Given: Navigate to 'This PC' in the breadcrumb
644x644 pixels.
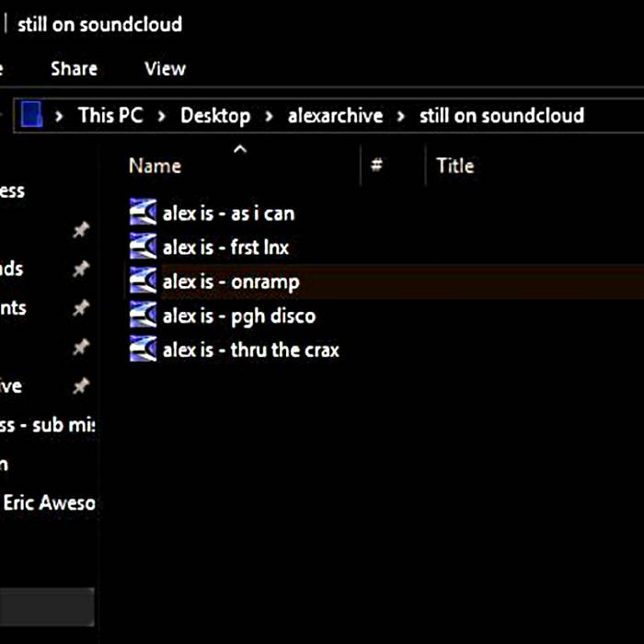Looking at the screenshot, I should (109, 116).
